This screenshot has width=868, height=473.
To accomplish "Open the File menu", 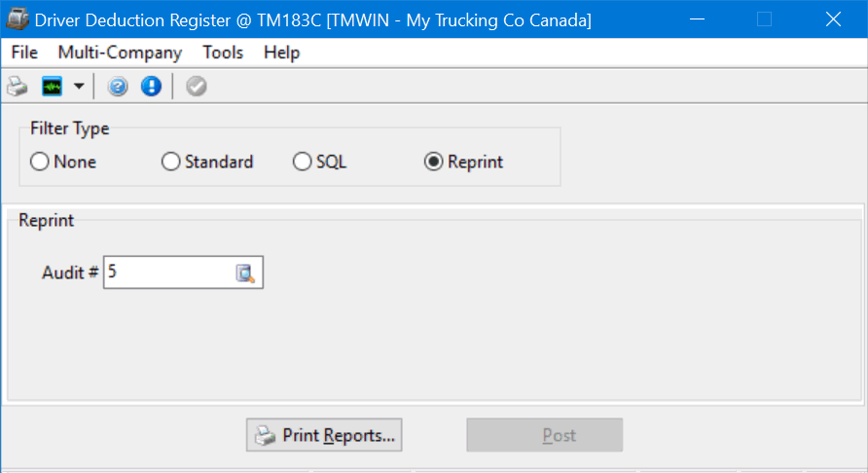I will [24, 53].
